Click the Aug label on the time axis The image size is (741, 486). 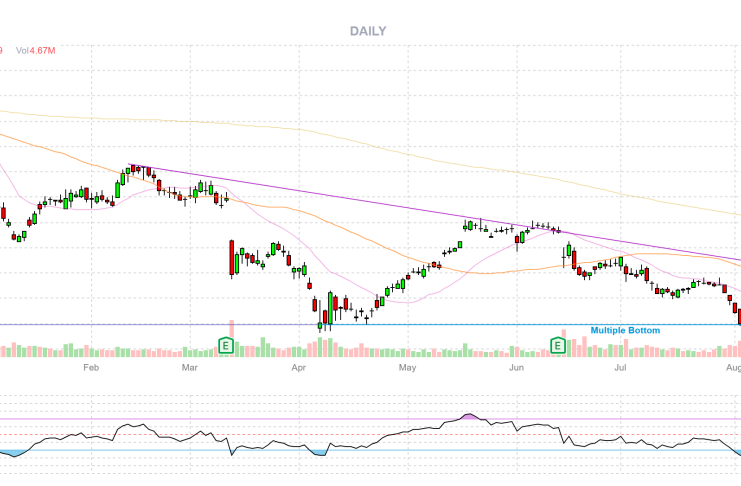[733, 368]
